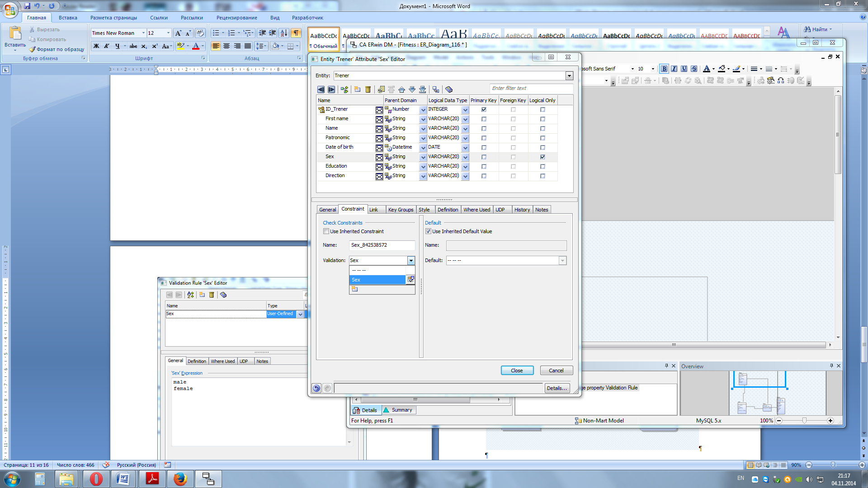Click new validation rule icon in dropdown list
The width and height of the screenshot is (868, 488).
(x=355, y=289)
